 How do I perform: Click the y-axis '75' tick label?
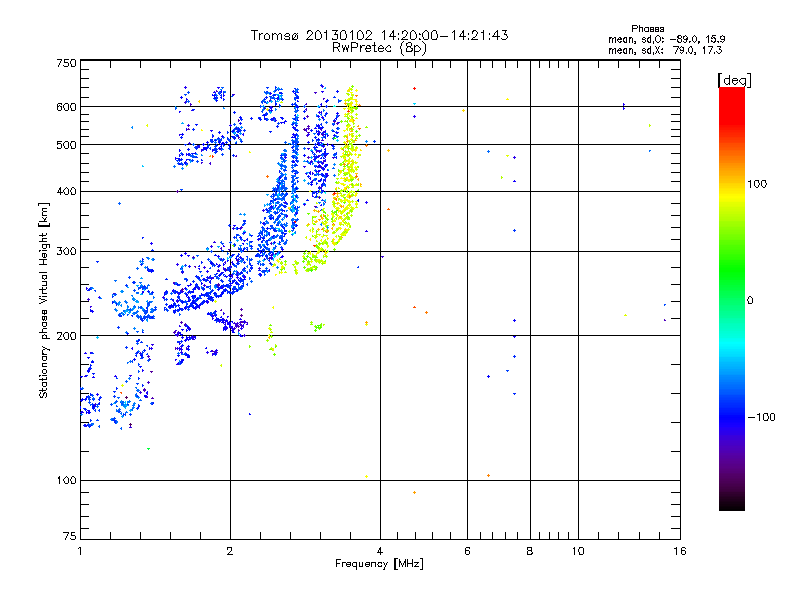pyautogui.click(x=70, y=536)
